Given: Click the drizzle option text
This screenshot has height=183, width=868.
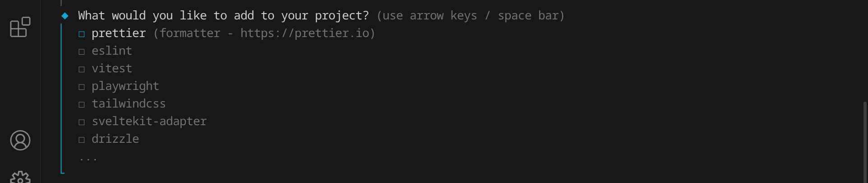Looking at the screenshot, I should (x=115, y=139).
